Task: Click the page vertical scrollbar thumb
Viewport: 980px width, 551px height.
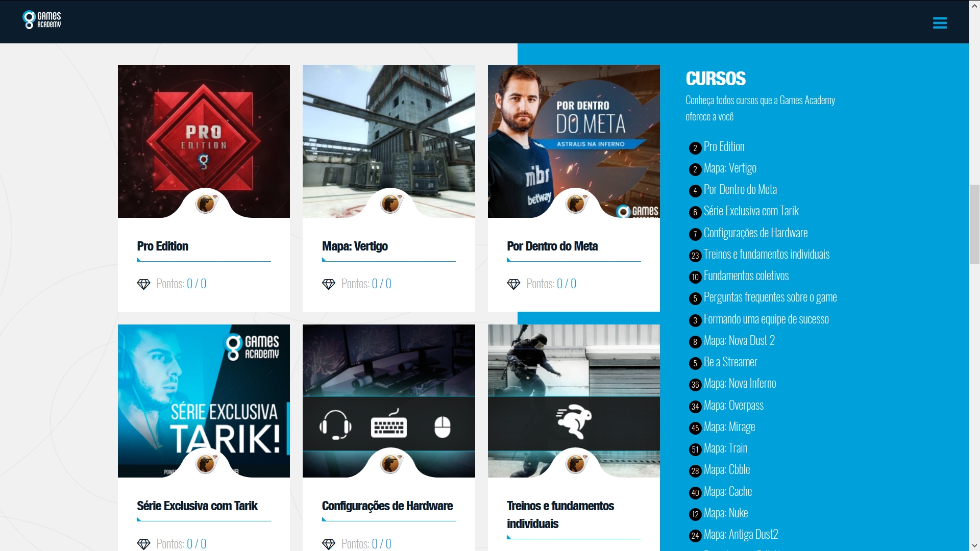Action: [974, 224]
